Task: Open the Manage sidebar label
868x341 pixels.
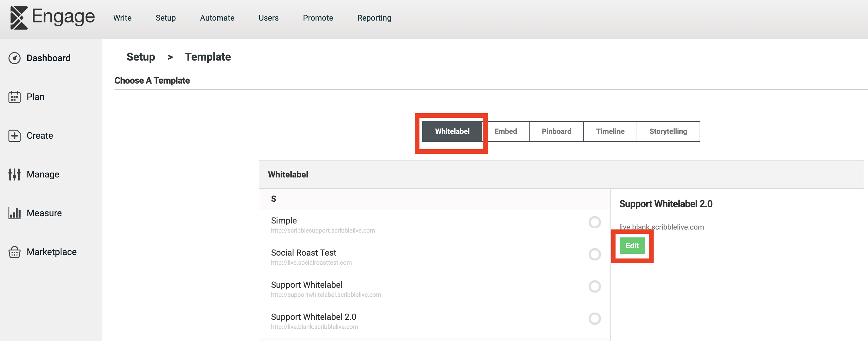Action: point(43,174)
